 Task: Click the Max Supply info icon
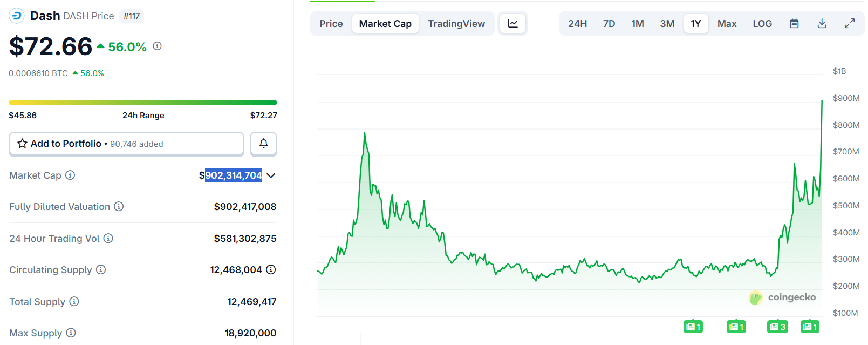71,333
